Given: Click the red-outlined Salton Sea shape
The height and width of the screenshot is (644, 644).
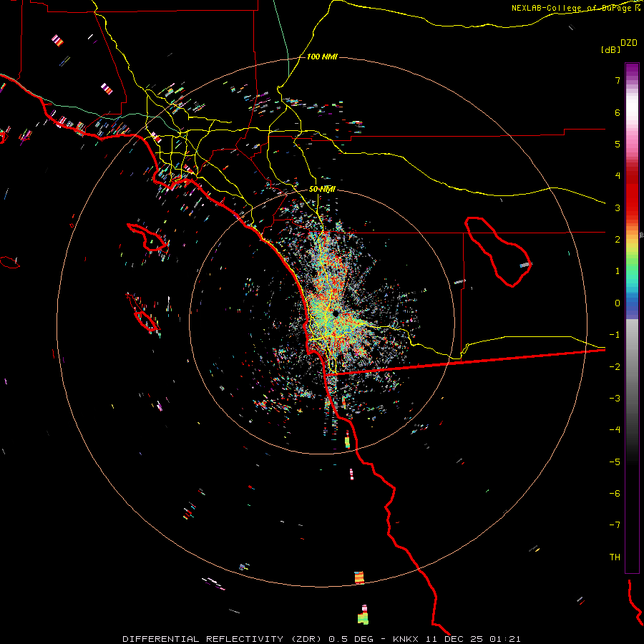Looking at the screenshot, I should [x=498, y=251].
